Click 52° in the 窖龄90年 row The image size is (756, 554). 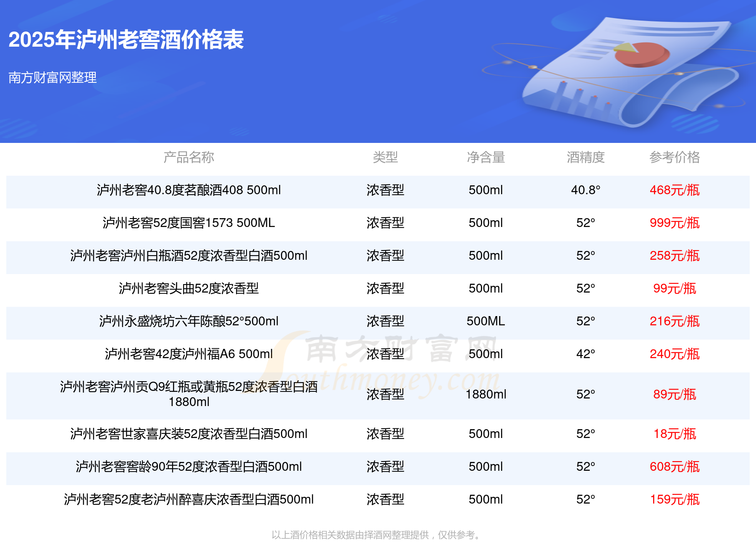585,467
